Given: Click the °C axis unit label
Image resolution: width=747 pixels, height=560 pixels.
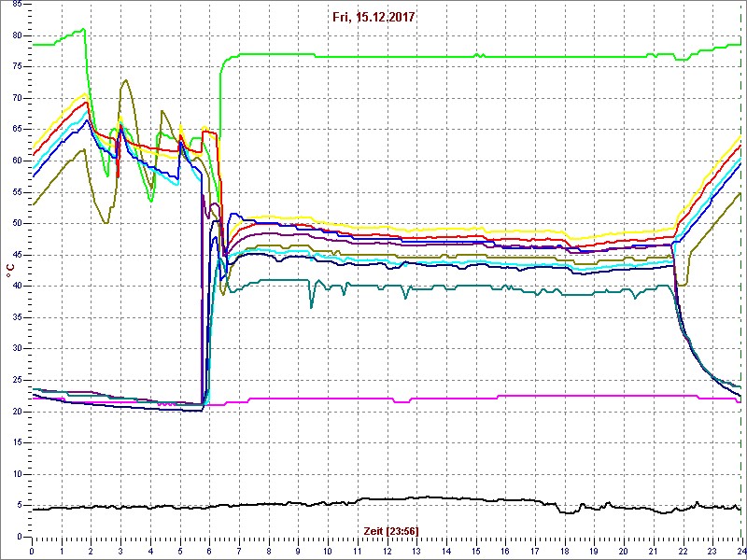Looking at the screenshot, I should click(10, 272).
